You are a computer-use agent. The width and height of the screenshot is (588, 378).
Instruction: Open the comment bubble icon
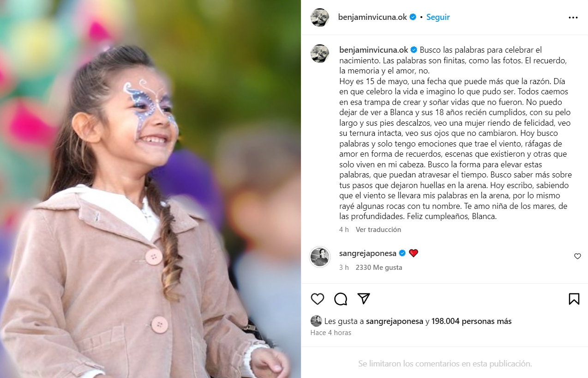[x=341, y=299]
